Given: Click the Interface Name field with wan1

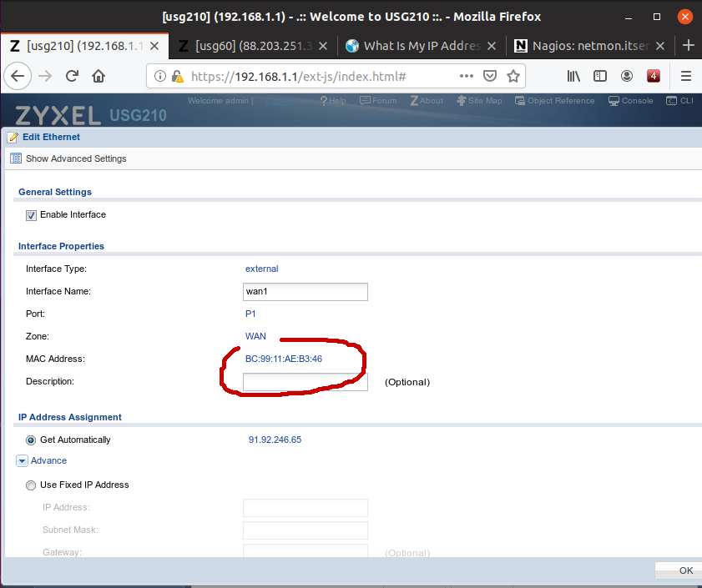Looking at the screenshot, I should [x=306, y=291].
